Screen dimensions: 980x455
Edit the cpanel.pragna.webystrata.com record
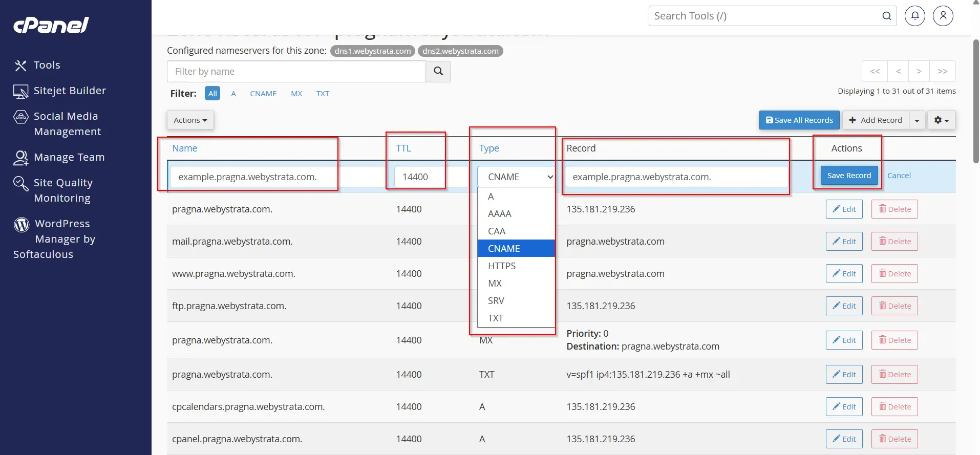[x=844, y=439]
